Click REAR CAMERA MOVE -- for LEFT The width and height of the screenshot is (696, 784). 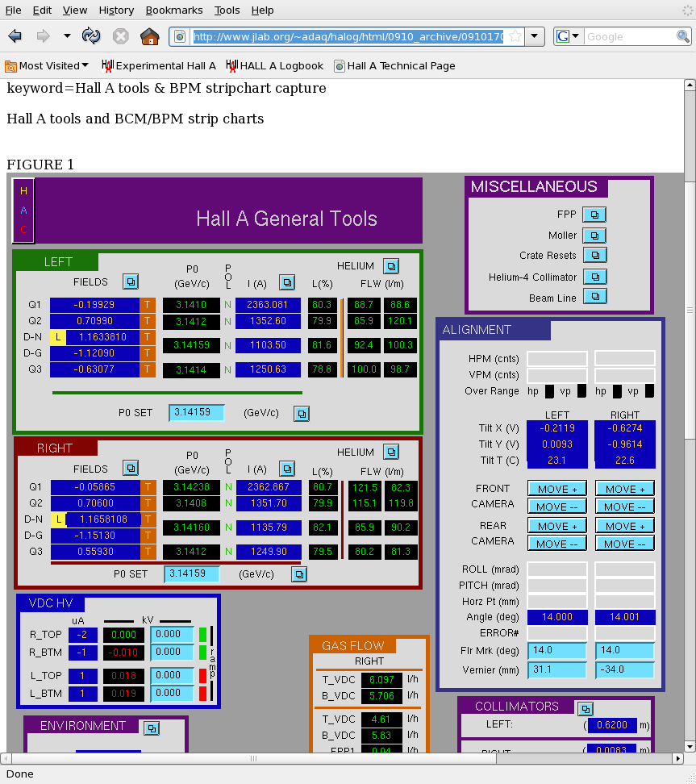pyautogui.click(x=556, y=544)
